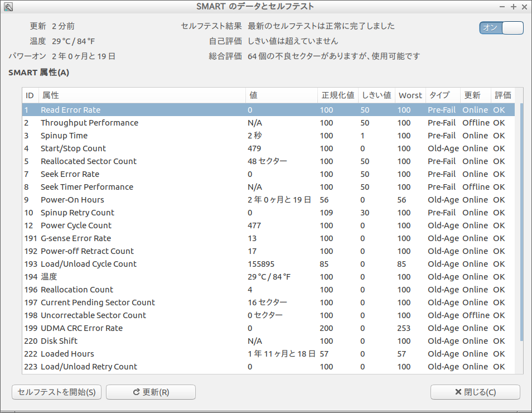
Task: Click the 総合評価 bad sectors message
Action: (334, 56)
